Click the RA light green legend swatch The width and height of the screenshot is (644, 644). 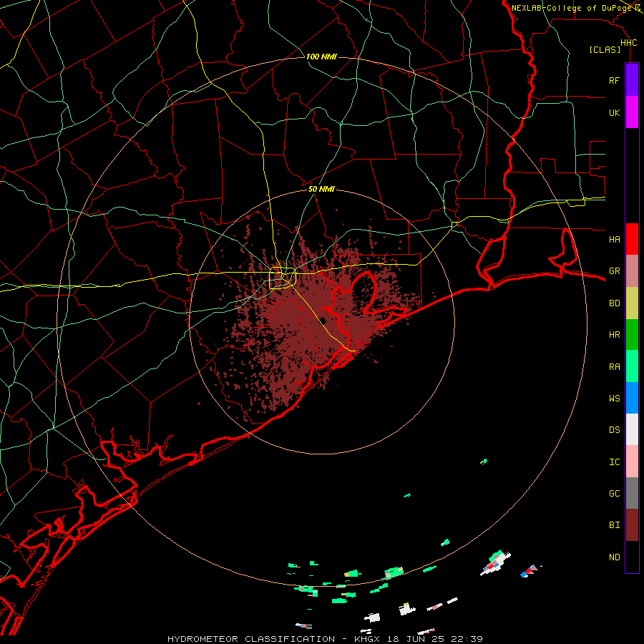coord(632,366)
